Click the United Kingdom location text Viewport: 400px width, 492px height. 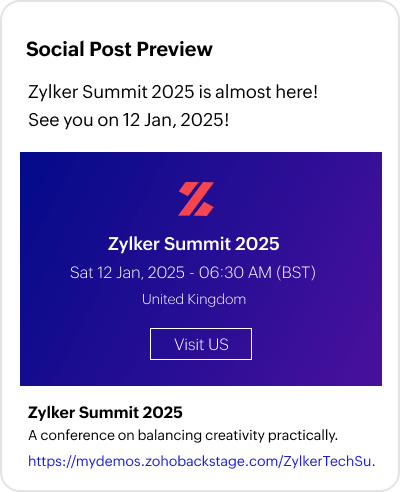coord(194,299)
